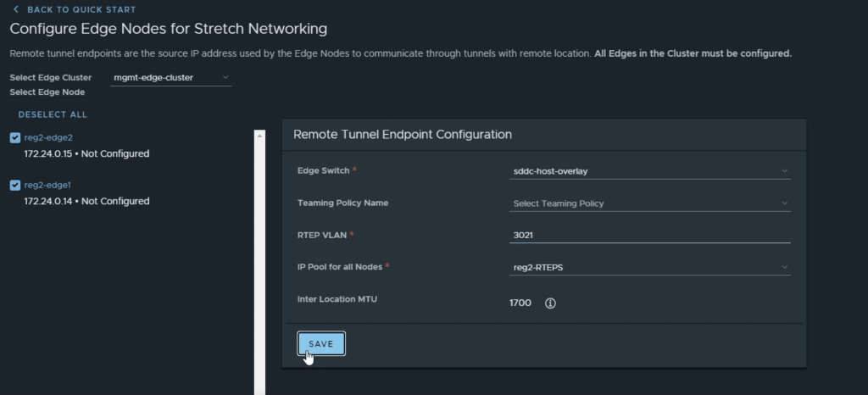Select the reg2-edge1 node name
This screenshot has height=395, width=868.
pyautogui.click(x=47, y=186)
